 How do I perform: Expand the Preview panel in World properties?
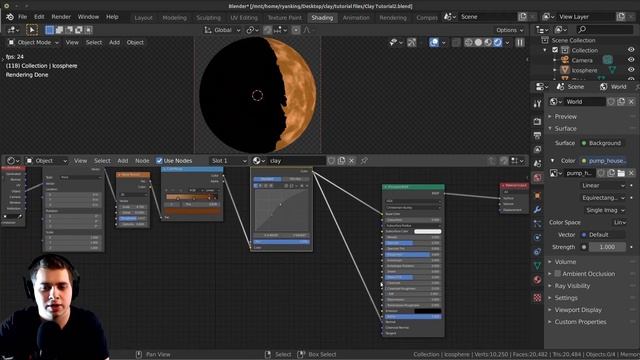point(565,117)
